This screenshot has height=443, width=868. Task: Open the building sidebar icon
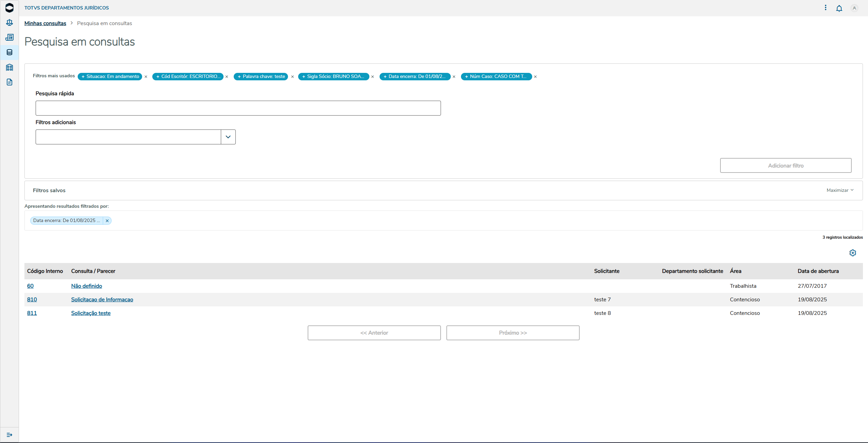click(x=9, y=67)
